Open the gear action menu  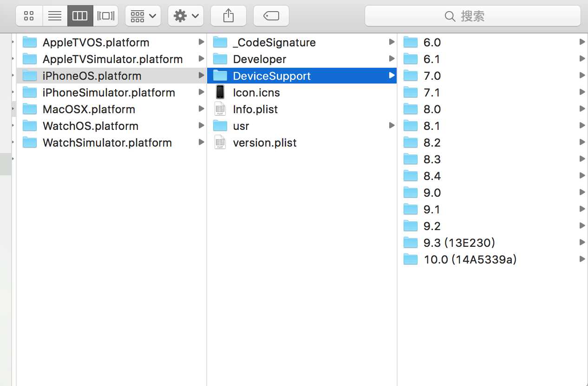tap(186, 16)
